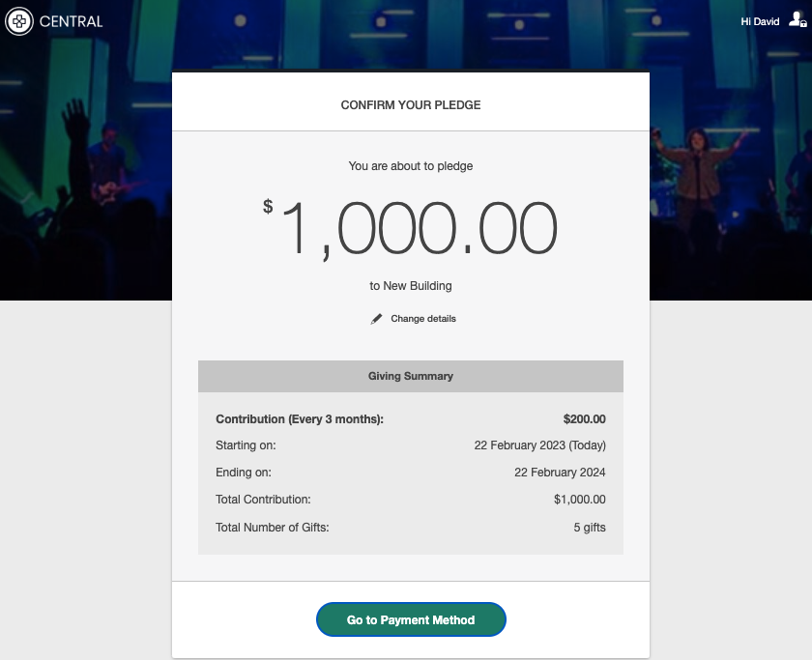The image size is (812, 660).
Task: Click the pencil edit icon
Action: pyautogui.click(x=377, y=319)
